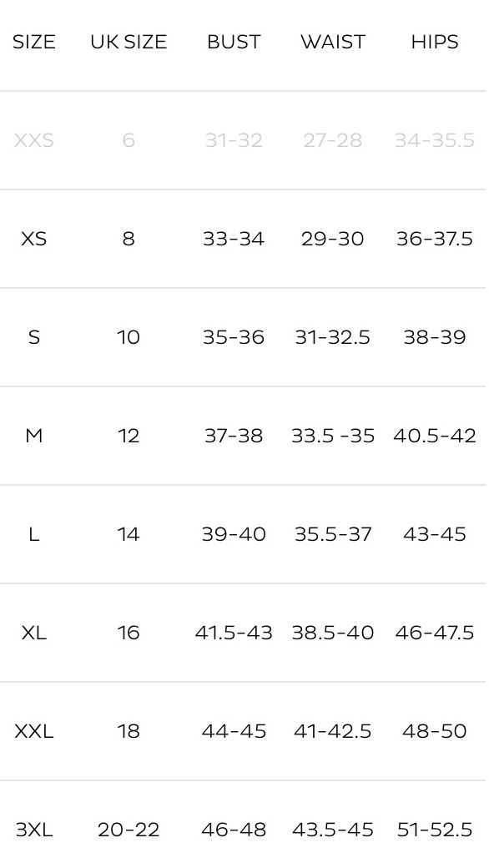The height and width of the screenshot is (868, 489).
Task: Click the UK SIZE column header
Action: 129,42
